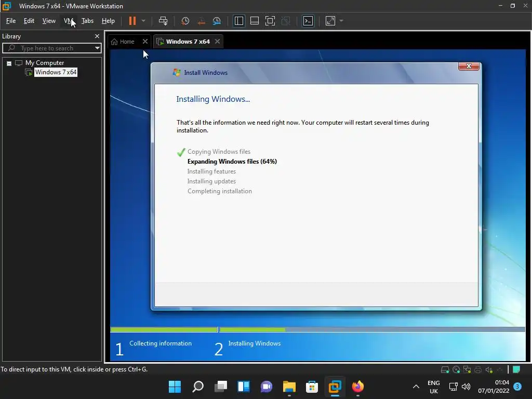Click the Installing Windows progress bar
This screenshot has width=532, height=399.
click(372, 329)
